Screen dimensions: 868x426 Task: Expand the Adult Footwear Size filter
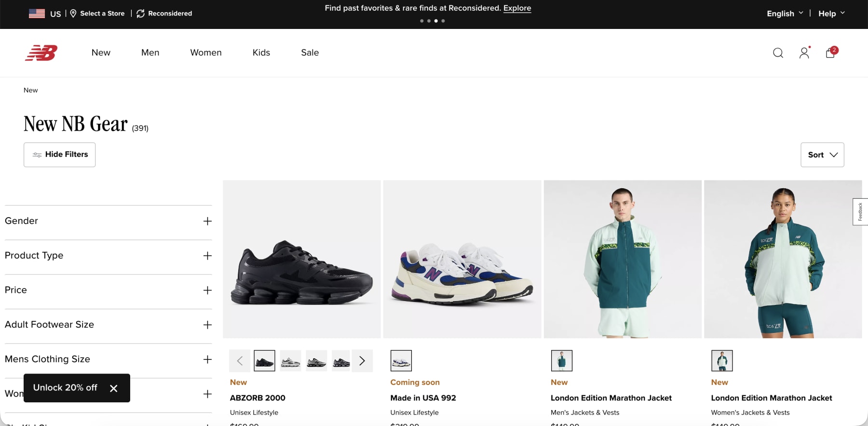tap(207, 325)
